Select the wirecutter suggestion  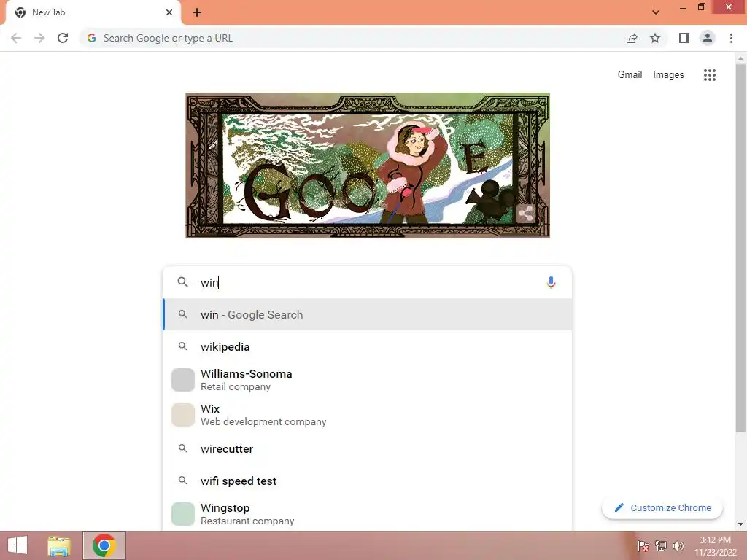(368, 448)
